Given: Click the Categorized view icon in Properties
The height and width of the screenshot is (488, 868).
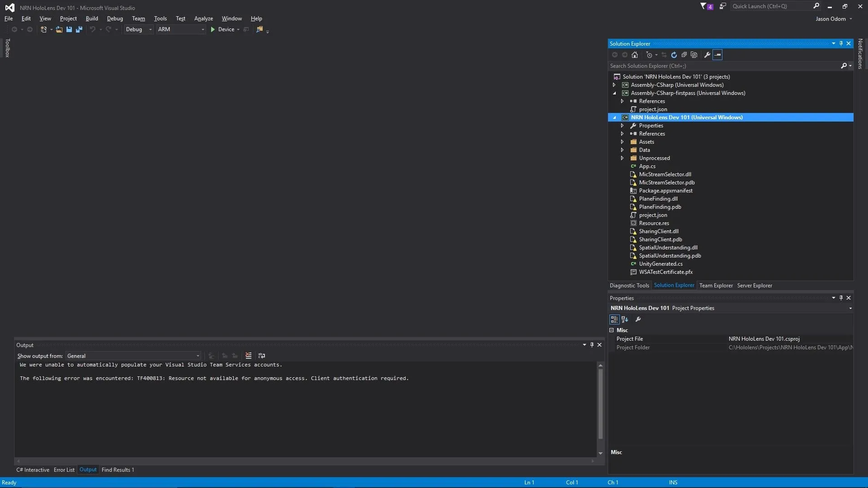Looking at the screenshot, I should [x=614, y=319].
